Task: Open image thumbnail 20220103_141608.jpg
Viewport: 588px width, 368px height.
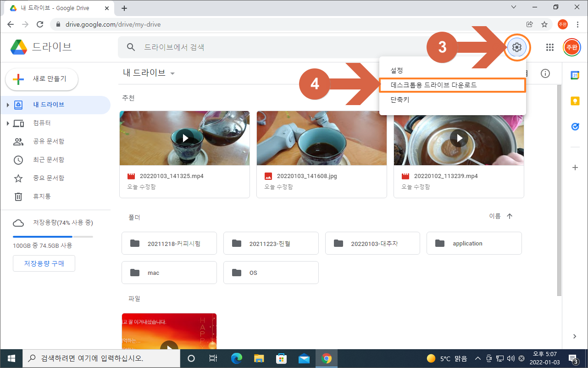Action: [322, 138]
